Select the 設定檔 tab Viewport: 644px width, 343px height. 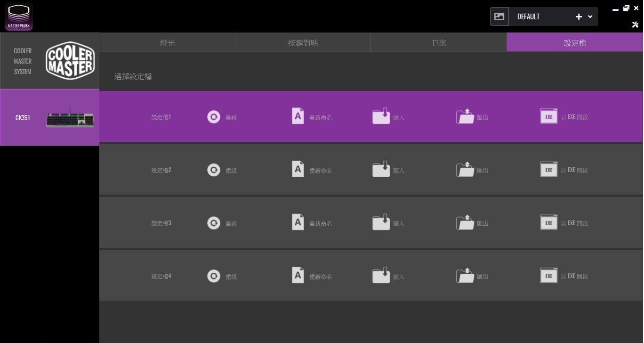[x=575, y=42]
